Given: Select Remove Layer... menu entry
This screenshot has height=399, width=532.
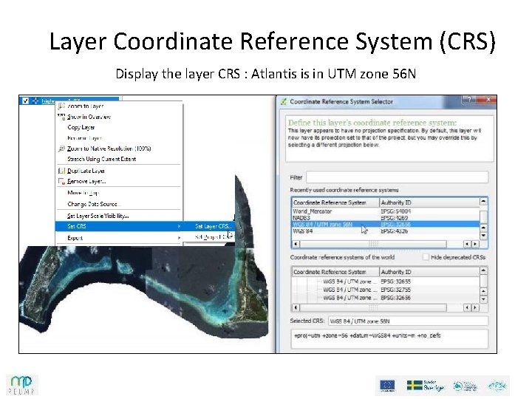Looking at the screenshot, I should click(119, 181).
